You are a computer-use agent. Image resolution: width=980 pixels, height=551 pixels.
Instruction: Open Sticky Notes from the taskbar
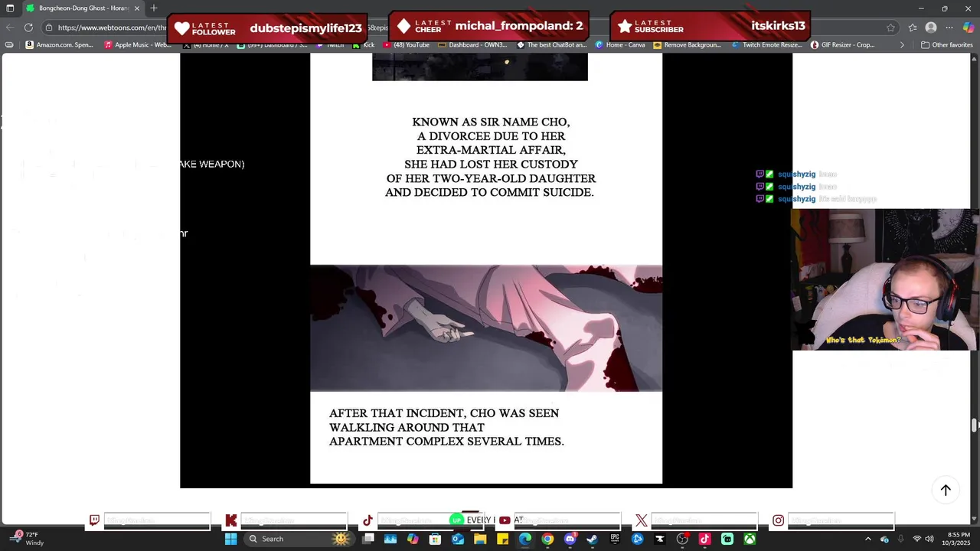(502, 539)
